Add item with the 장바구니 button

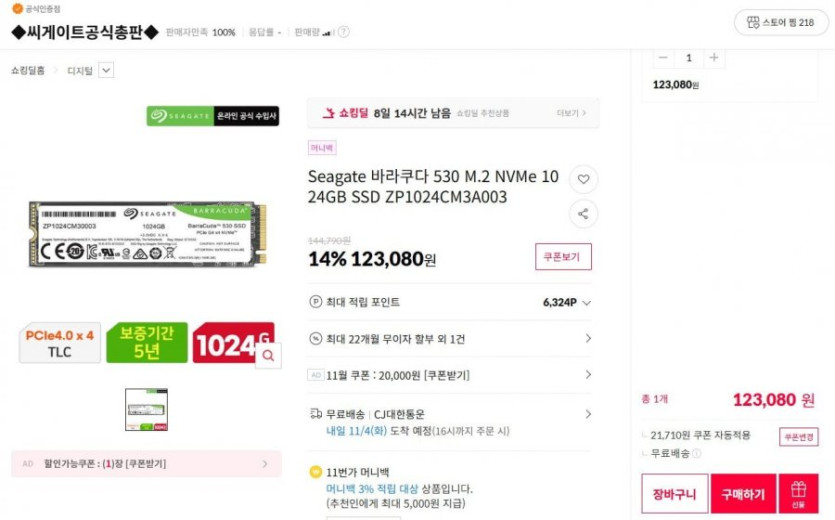pos(675,493)
